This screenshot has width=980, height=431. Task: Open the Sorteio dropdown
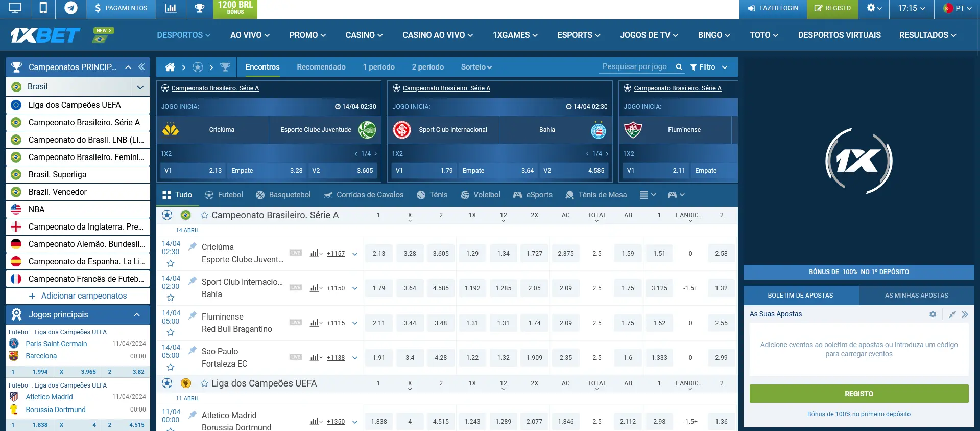[476, 67]
